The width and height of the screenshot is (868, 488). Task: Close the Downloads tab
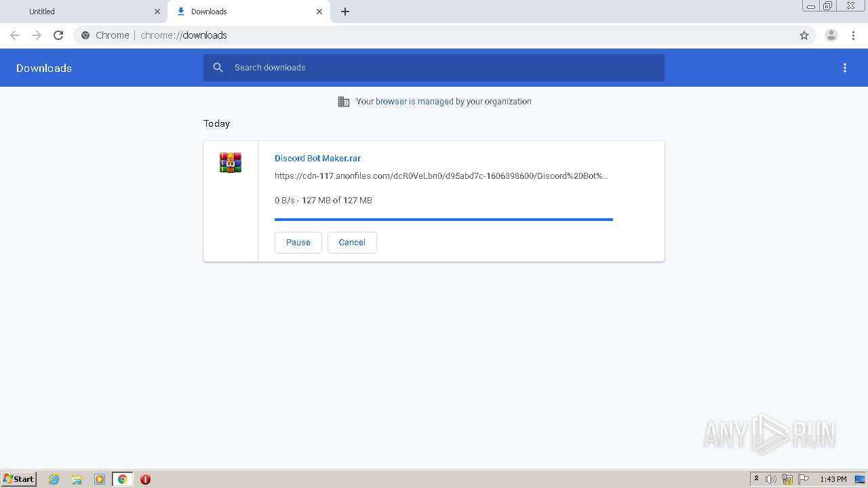tap(319, 12)
